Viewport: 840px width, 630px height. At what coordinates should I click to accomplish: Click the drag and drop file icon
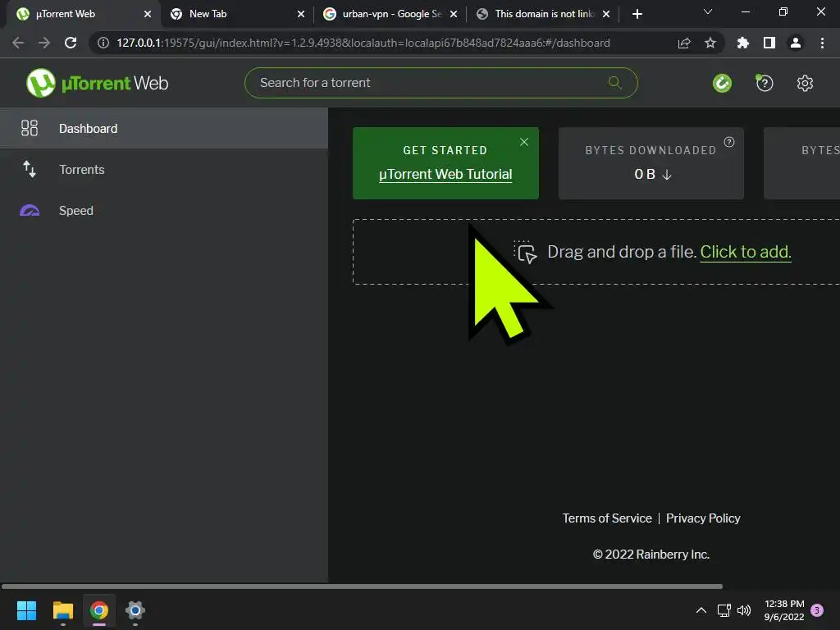[x=525, y=252]
